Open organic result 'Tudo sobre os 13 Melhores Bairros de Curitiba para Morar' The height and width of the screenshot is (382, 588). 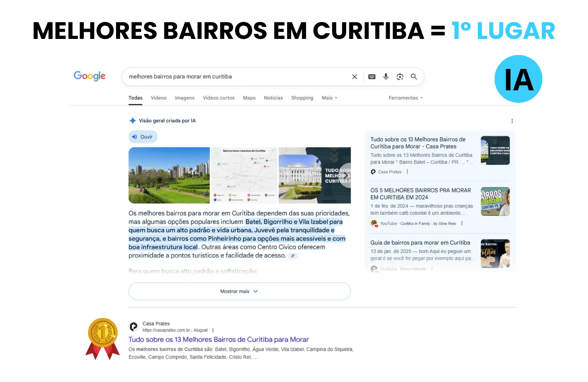pos(219,340)
